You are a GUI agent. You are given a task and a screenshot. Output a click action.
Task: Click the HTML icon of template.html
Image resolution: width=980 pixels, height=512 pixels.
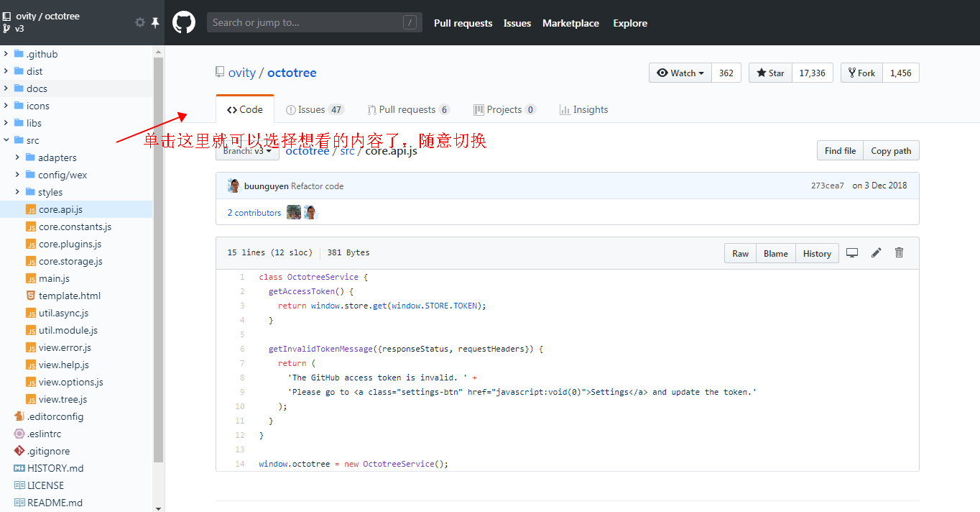[x=31, y=296]
